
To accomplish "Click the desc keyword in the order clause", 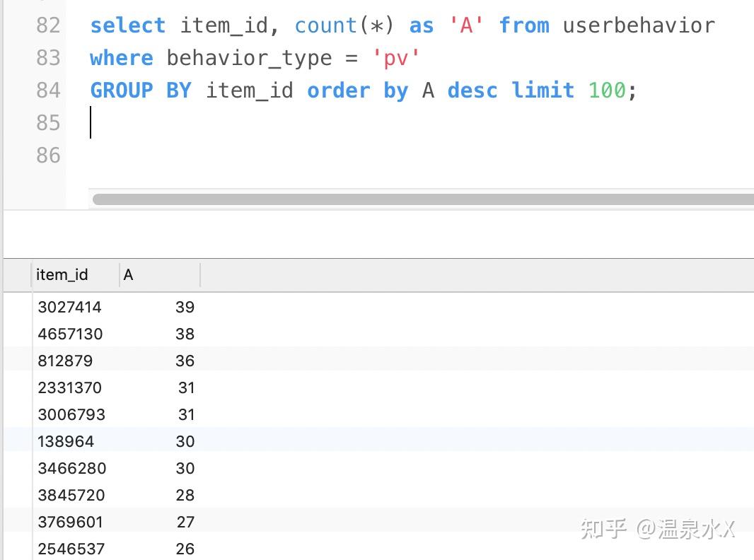I will (472, 91).
